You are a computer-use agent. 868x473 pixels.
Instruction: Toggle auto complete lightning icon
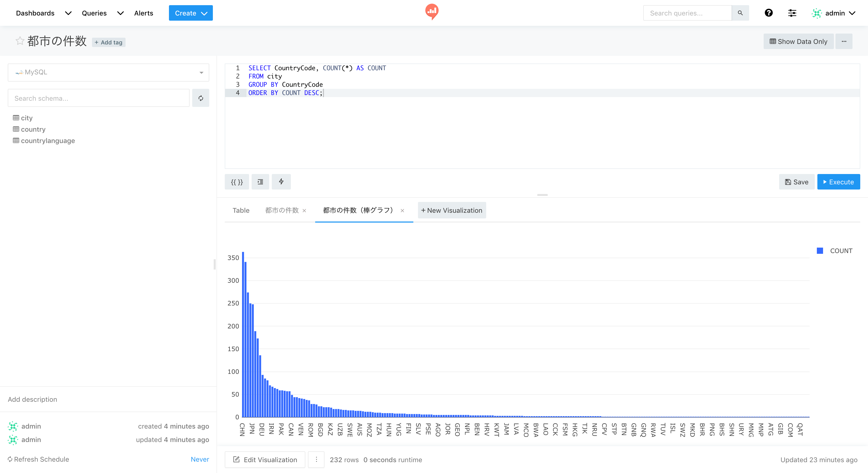[x=281, y=182]
